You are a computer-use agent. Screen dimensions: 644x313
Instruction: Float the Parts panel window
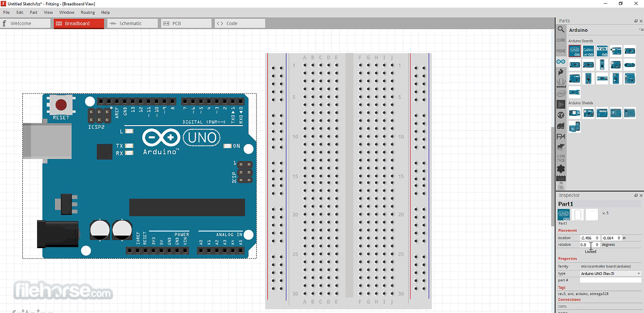coord(636,21)
